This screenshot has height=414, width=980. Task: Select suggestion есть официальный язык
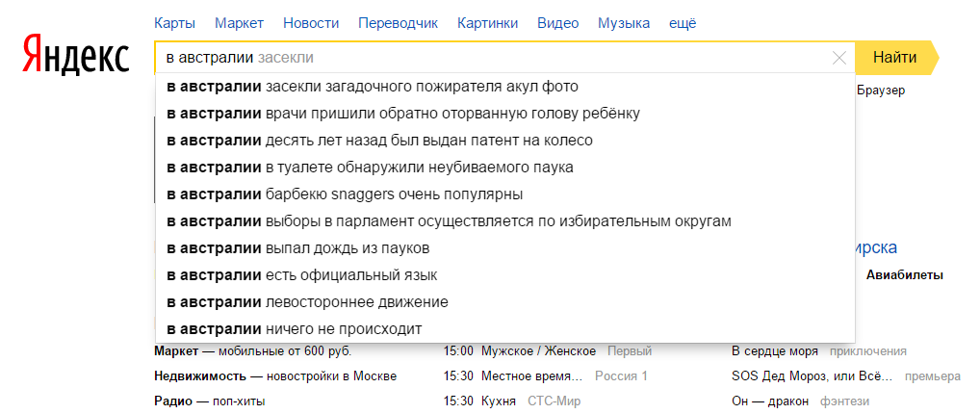pyautogui.click(x=505, y=275)
